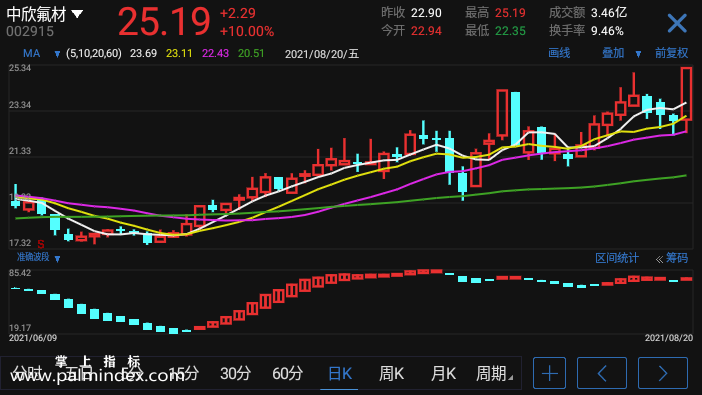The image size is (702, 395).
Task: Close the chart with the X icon
Action: (x=677, y=23)
